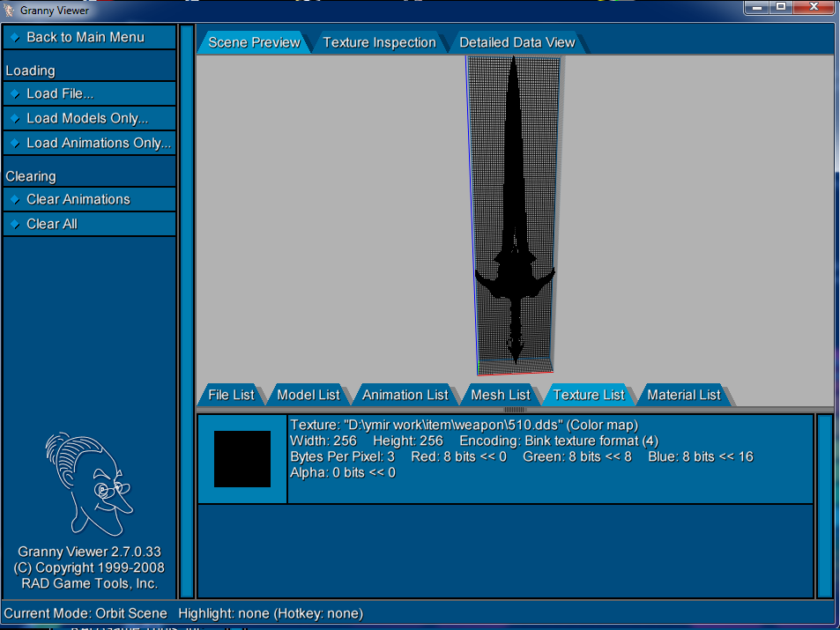840x630 pixels.
Task: Show the Material List tab
Action: (x=684, y=395)
